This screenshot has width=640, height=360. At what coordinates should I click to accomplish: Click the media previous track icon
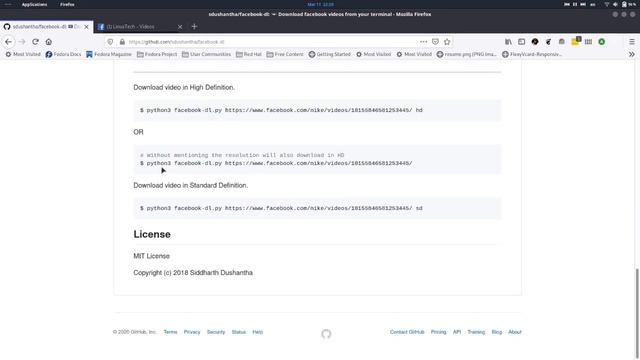[x=567, y=4]
